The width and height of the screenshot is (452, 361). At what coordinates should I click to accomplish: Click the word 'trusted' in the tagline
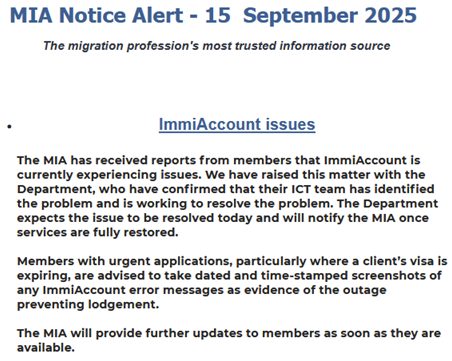[255, 46]
